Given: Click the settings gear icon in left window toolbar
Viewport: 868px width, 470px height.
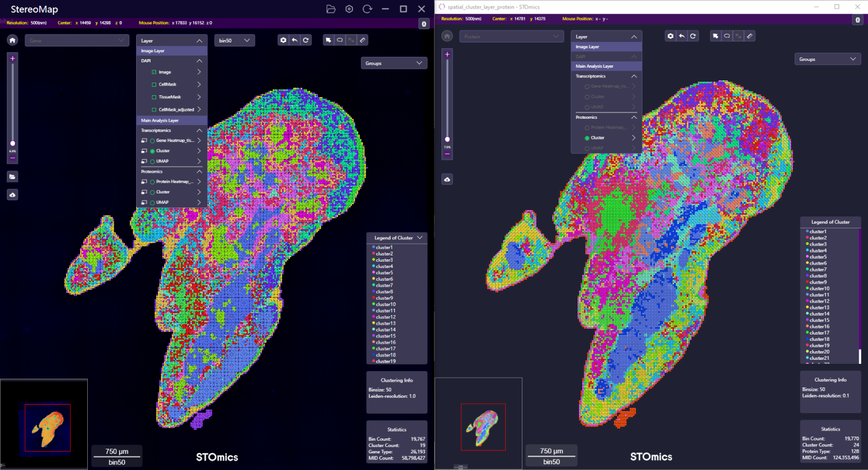Looking at the screenshot, I should 283,40.
